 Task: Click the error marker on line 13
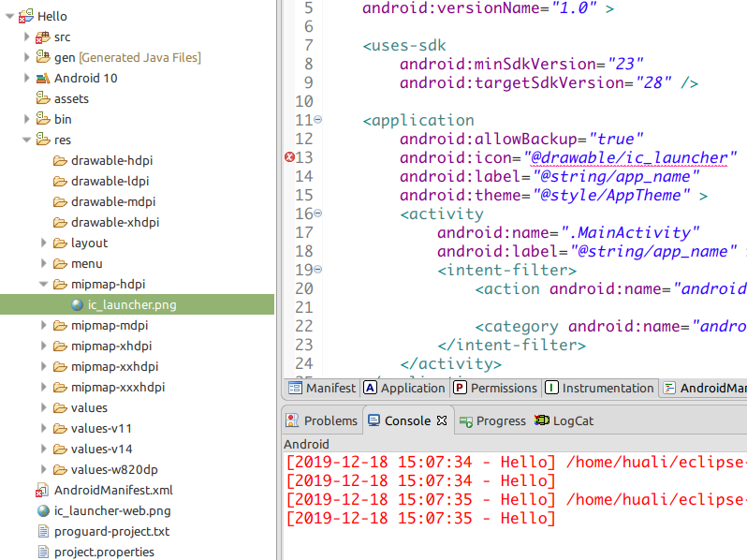click(289, 156)
